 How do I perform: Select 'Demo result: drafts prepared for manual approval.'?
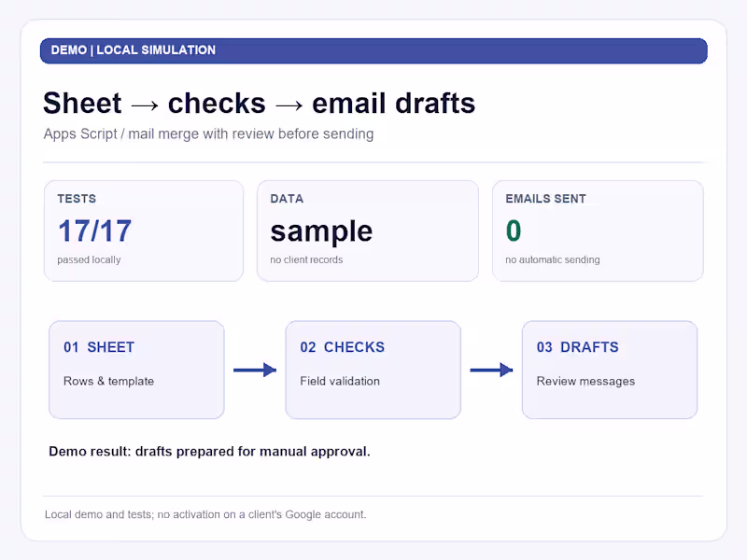[209, 452]
